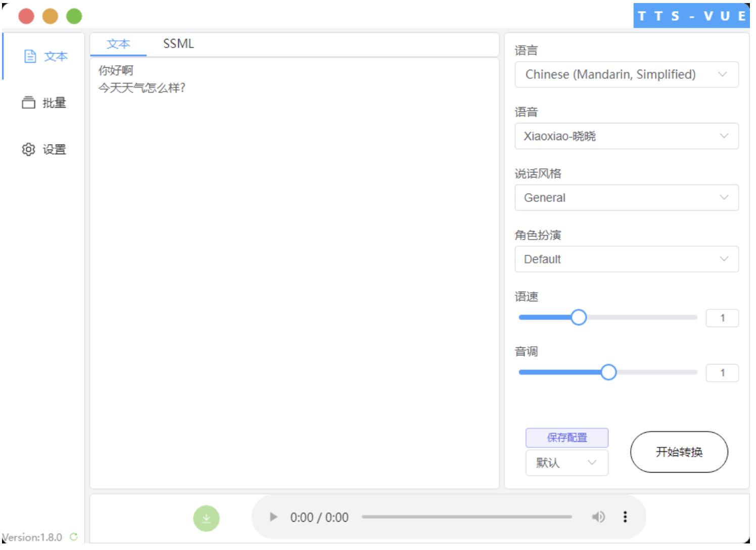Click the volume icon in the audio player
This screenshot has width=756, height=550.
pos(599,517)
